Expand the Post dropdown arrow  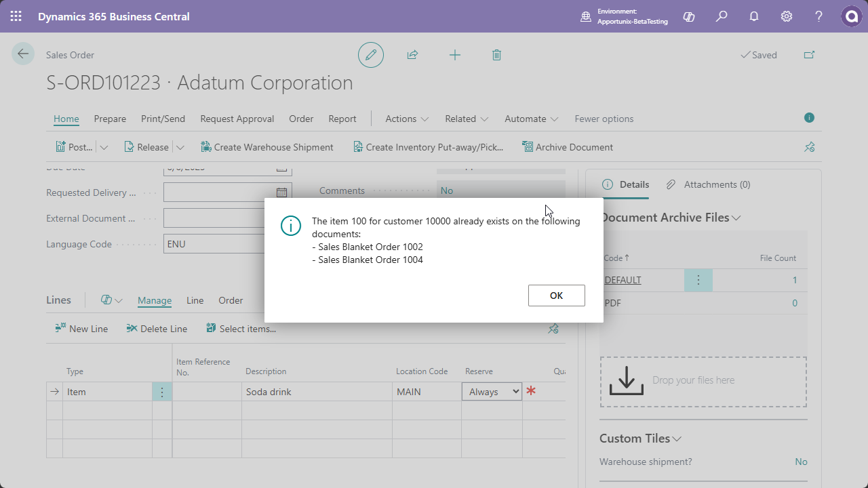pos(104,147)
